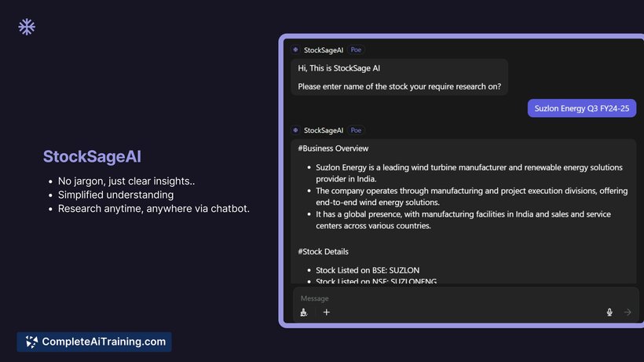The image size is (644, 362).
Task: Click 'Research anytime, anywhere via chatbot.' bullet
Action: 154,209
